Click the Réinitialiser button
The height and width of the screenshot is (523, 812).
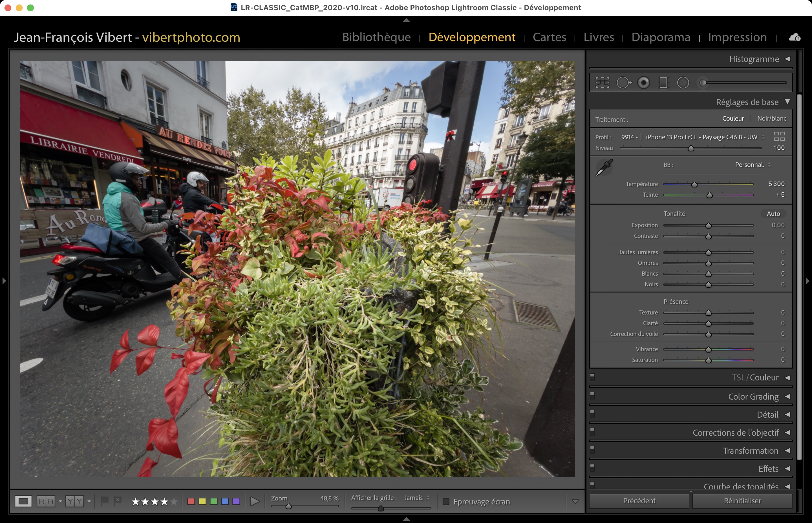pos(742,501)
